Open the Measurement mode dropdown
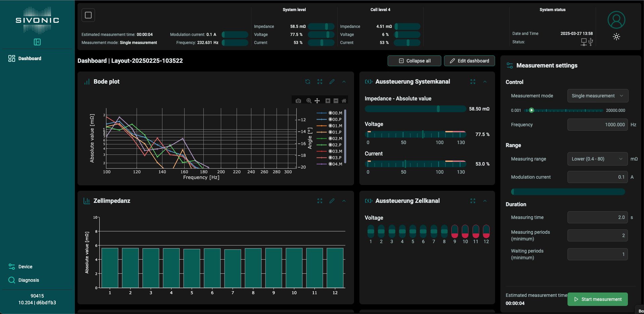This screenshot has width=644, height=314. click(597, 96)
